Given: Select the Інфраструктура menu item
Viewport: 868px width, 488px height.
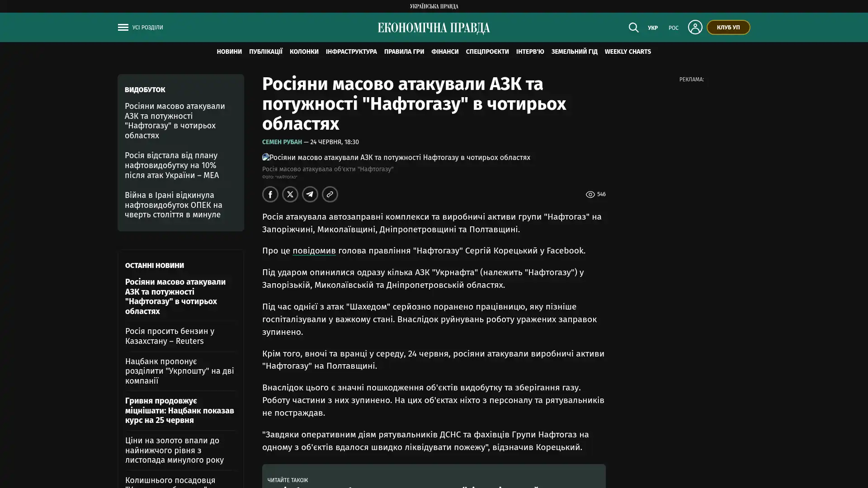Looking at the screenshot, I should (351, 52).
